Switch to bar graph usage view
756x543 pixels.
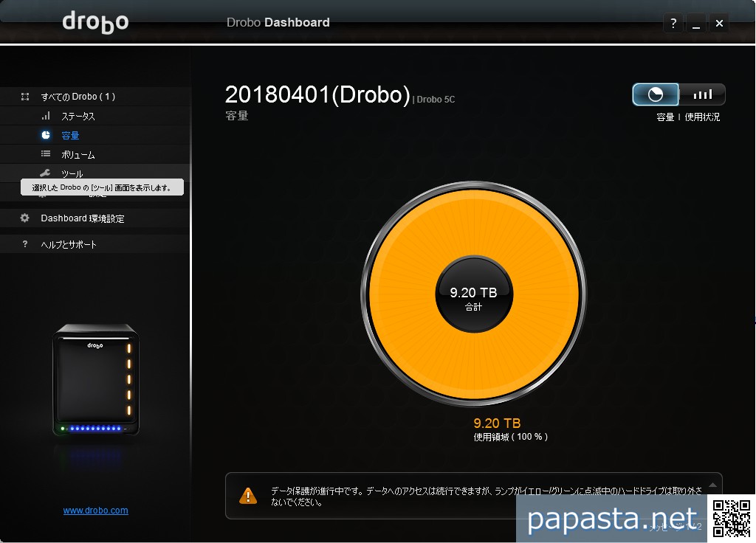pos(702,94)
